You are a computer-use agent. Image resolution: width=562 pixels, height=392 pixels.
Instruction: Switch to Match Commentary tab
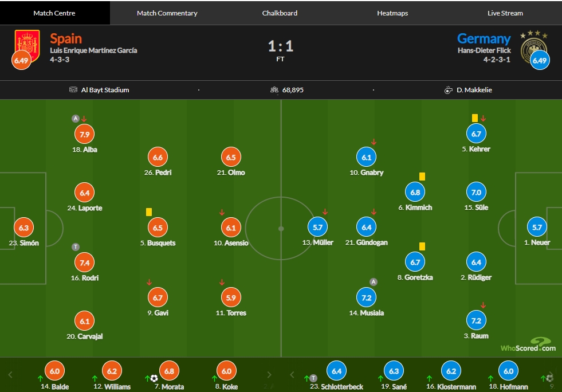(167, 13)
